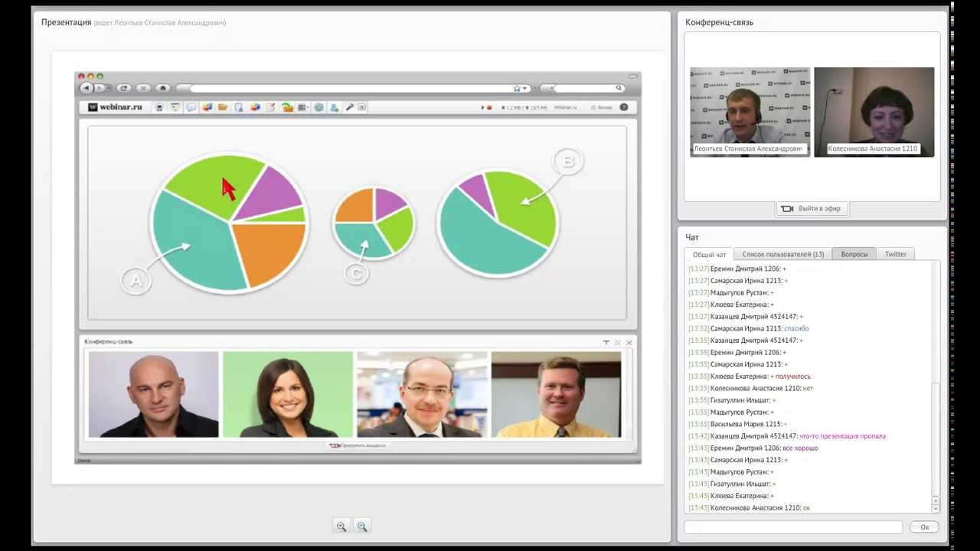
Task: Click the Выйти в эфир button
Action: coord(812,208)
